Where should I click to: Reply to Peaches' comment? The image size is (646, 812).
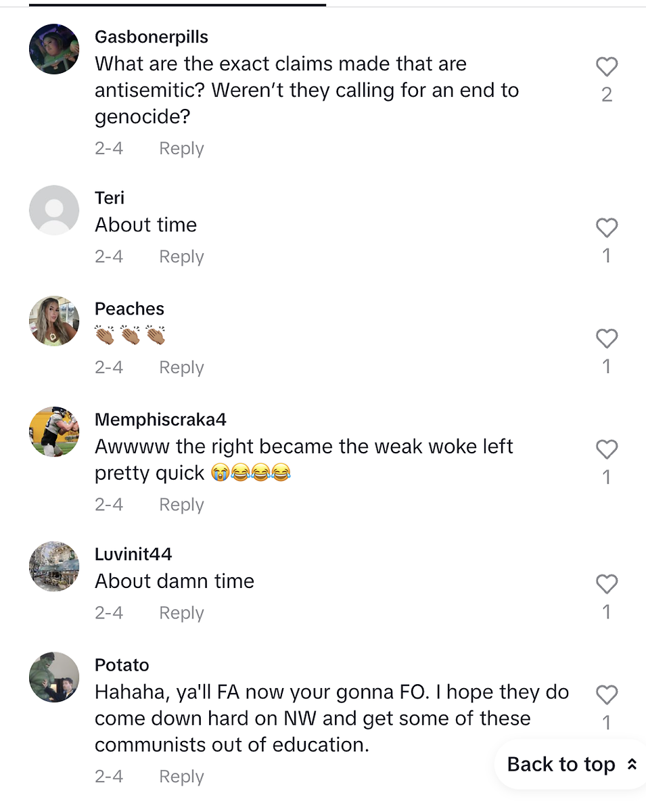point(181,367)
